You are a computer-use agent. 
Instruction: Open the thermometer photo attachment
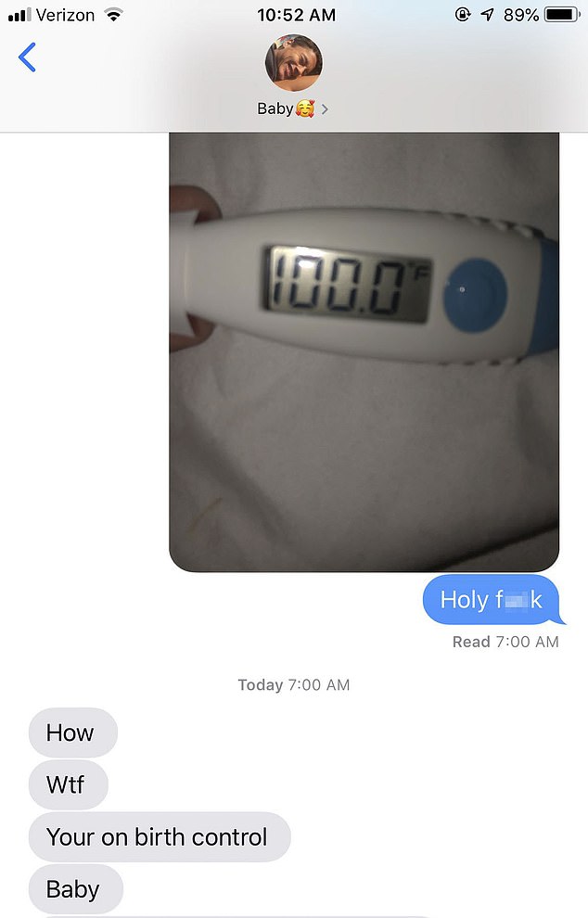click(364, 351)
